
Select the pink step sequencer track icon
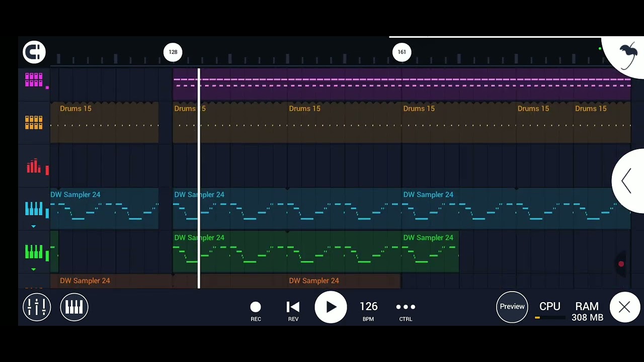click(x=34, y=80)
